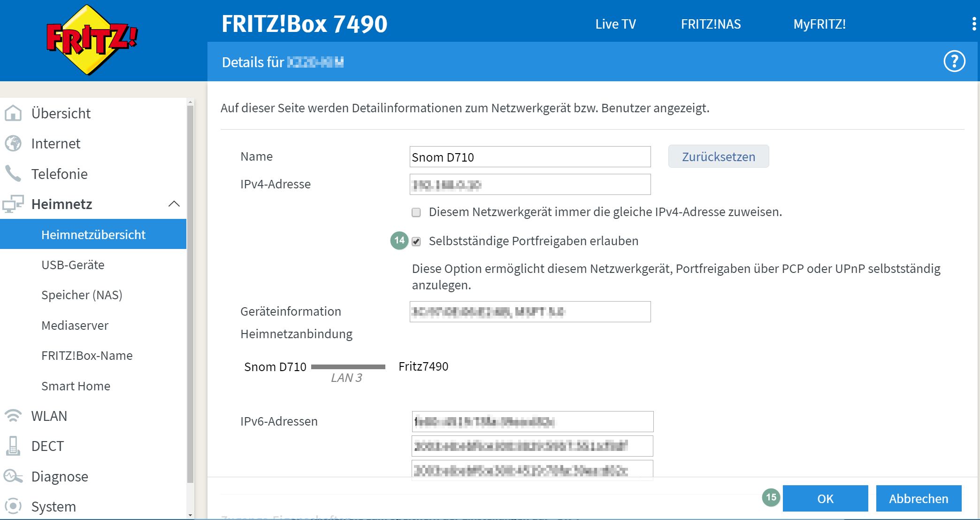Click the Übersicht home icon
The width and height of the screenshot is (980, 520).
(x=13, y=113)
